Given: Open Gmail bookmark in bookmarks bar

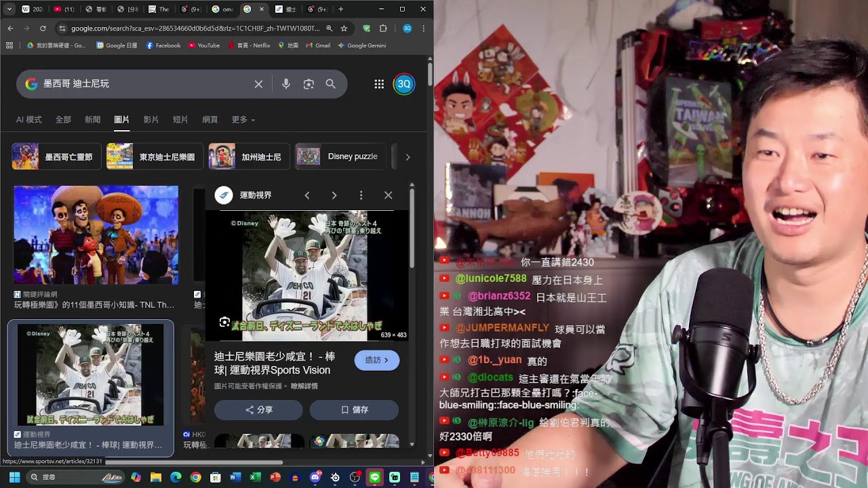Looking at the screenshot, I should (x=318, y=45).
